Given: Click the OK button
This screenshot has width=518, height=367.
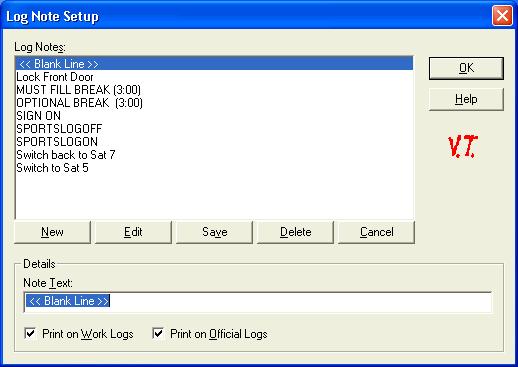Looking at the screenshot, I should [x=466, y=68].
